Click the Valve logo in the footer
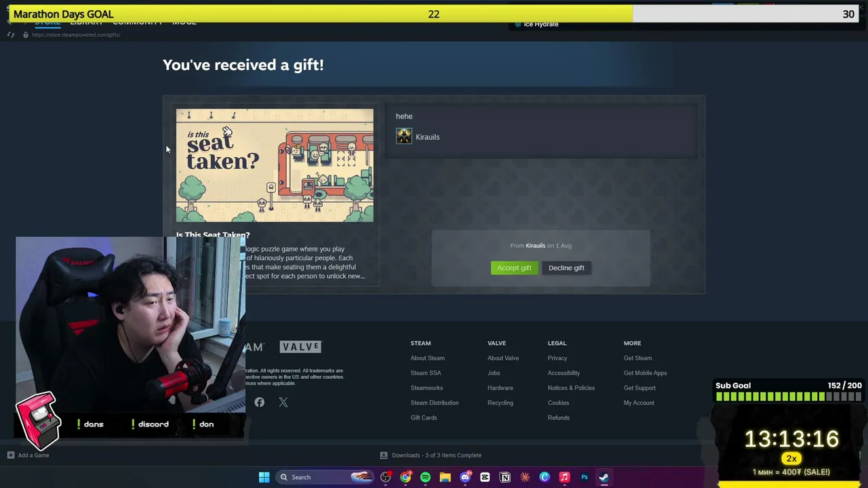The width and height of the screenshot is (868, 488). (x=300, y=347)
